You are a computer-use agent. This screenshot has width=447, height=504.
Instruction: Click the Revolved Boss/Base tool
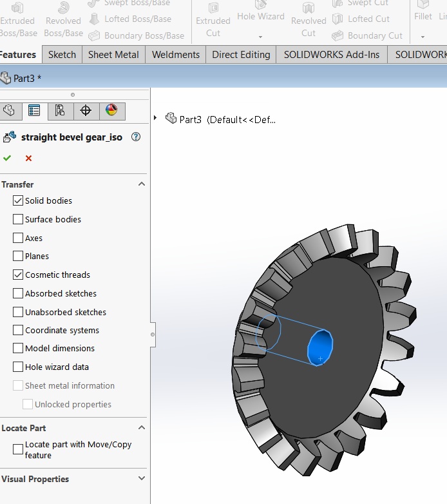pyautogui.click(x=63, y=19)
